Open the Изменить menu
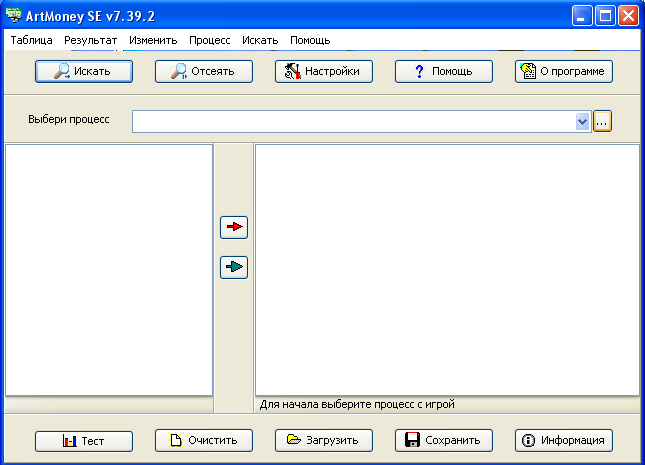The image size is (645, 465). tap(153, 41)
